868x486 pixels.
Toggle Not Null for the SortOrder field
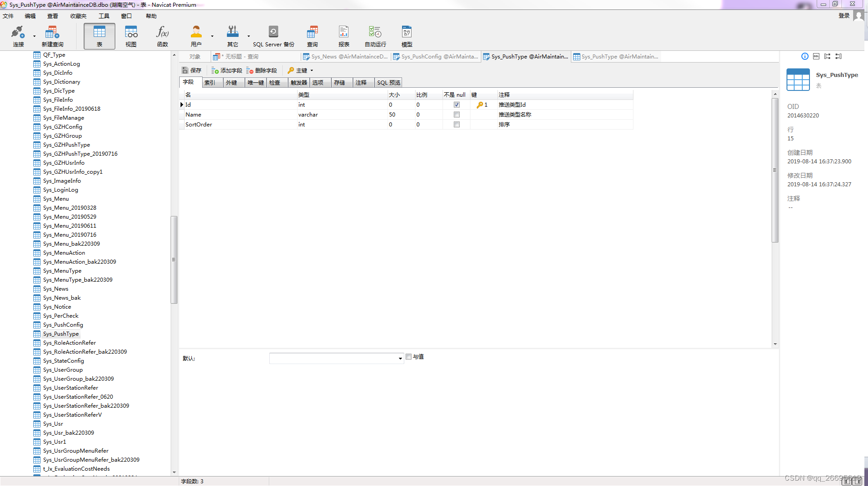(457, 125)
